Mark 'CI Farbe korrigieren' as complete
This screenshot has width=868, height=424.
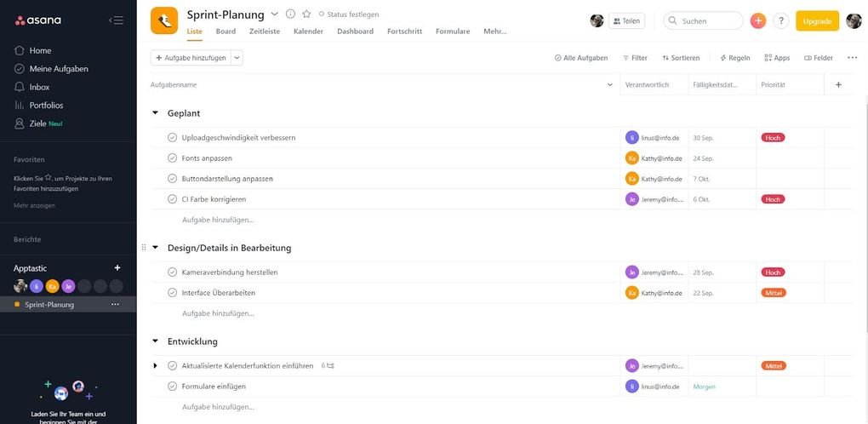click(172, 198)
